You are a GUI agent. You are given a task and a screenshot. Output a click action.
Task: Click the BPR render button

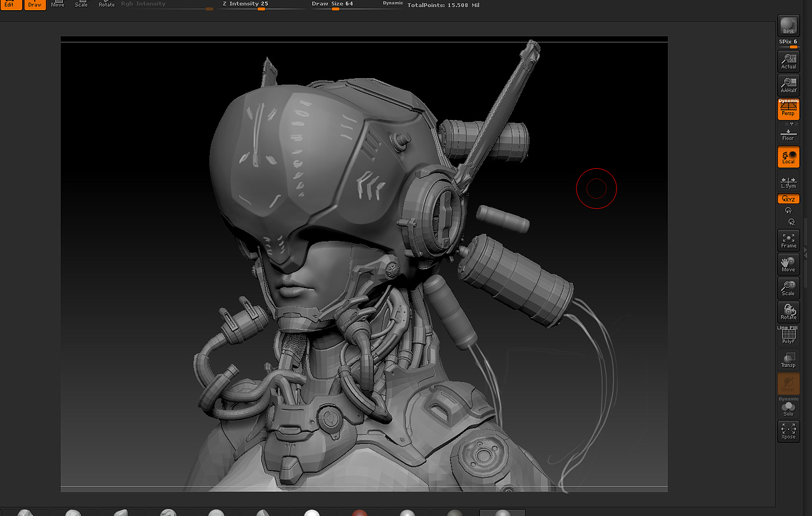point(789,25)
